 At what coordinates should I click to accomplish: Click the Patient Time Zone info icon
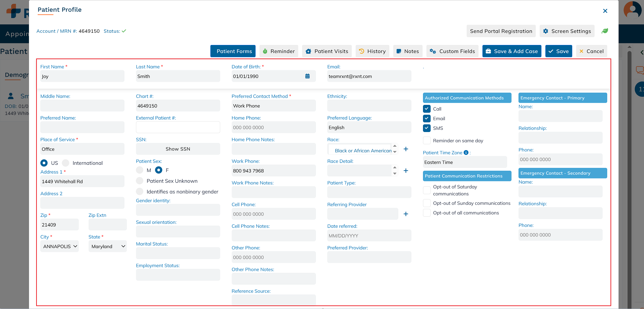466,153
